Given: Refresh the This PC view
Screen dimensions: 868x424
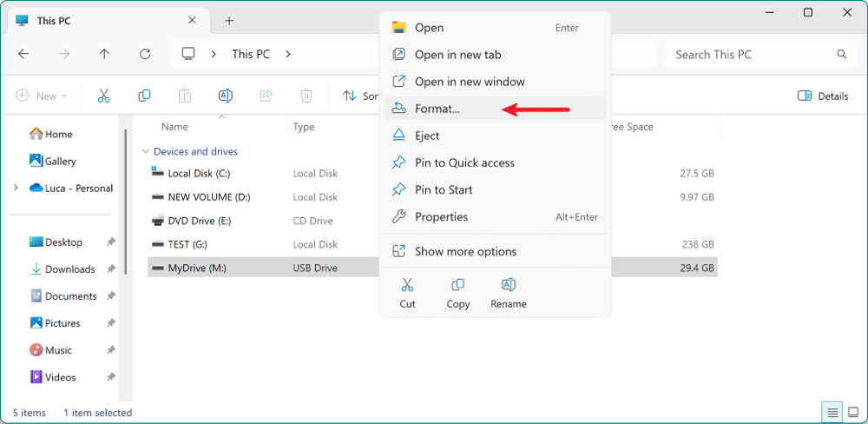Looking at the screenshot, I should 145,54.
